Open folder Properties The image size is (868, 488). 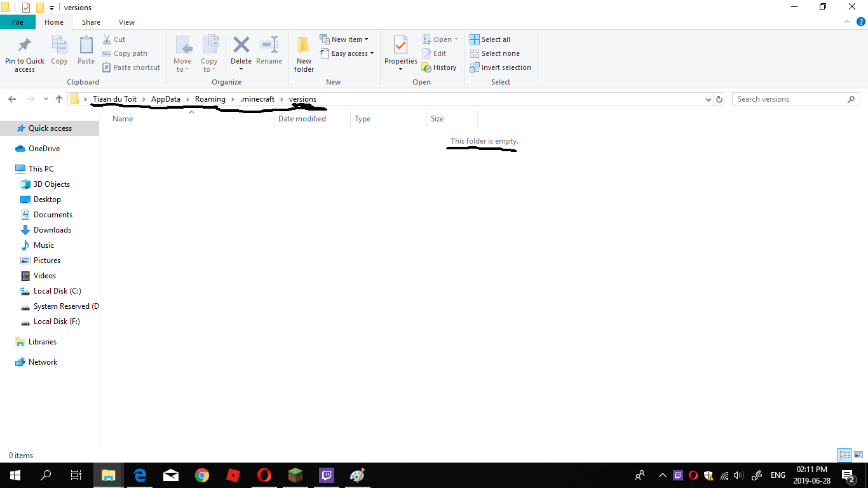coord(400,55)
